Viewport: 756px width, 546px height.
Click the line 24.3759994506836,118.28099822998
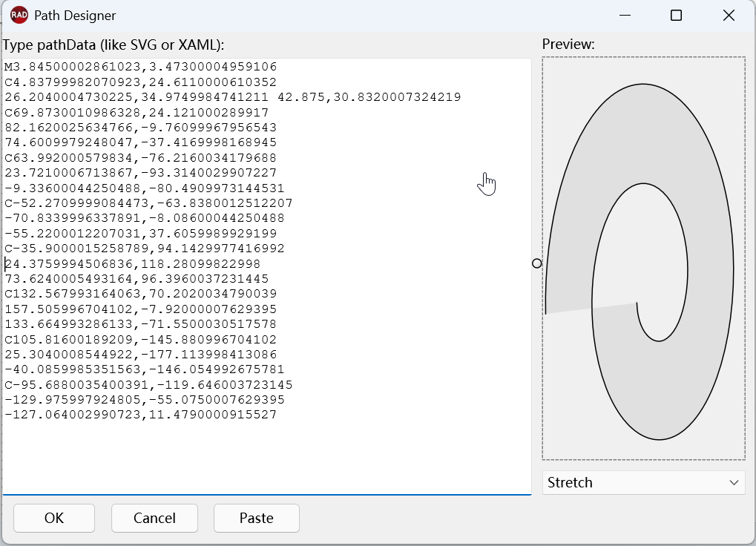(133, 263)
